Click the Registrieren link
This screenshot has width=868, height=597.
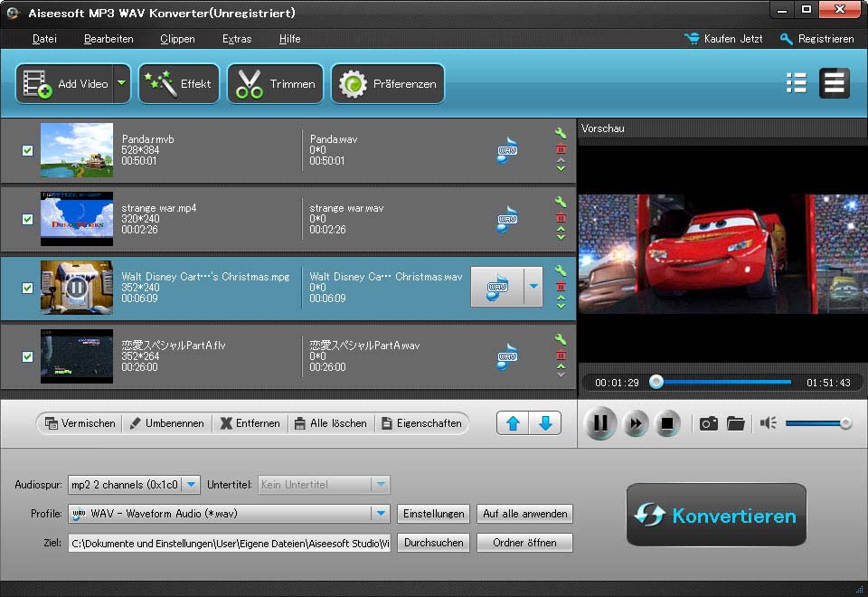(817, 39)
